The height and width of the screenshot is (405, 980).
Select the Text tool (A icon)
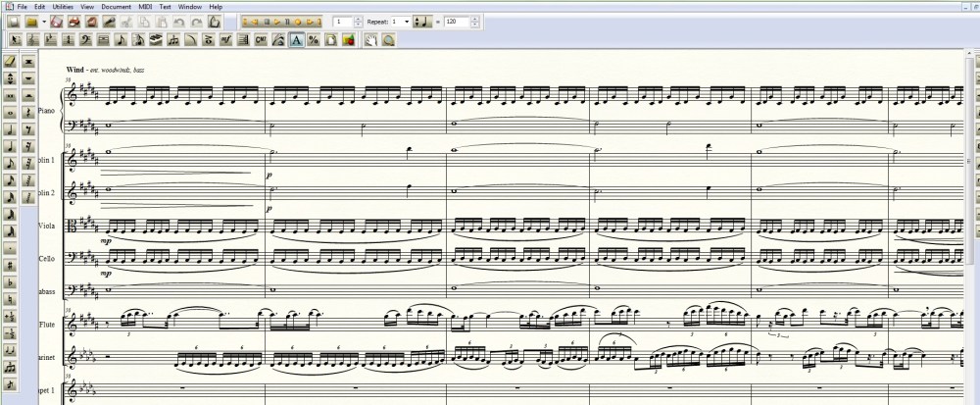click(296, 39)
